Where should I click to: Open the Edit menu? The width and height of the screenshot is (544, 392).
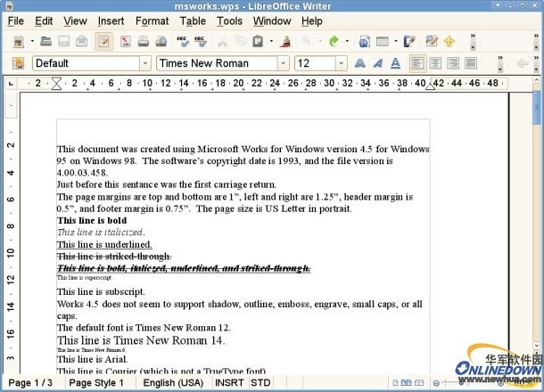click(44, 21)
